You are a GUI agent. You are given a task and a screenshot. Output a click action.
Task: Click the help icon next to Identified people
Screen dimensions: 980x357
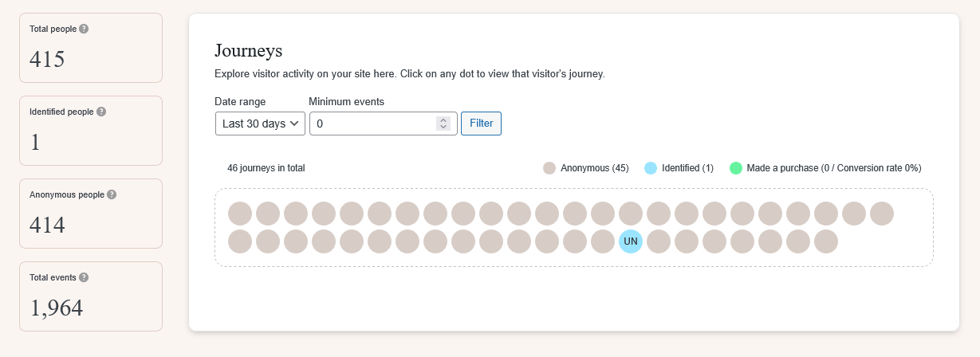tap(101, 112)
